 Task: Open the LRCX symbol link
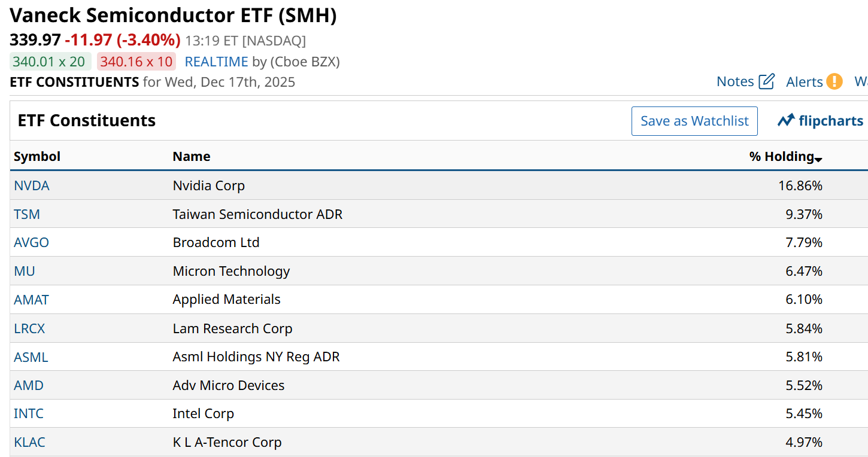point(29,328)
